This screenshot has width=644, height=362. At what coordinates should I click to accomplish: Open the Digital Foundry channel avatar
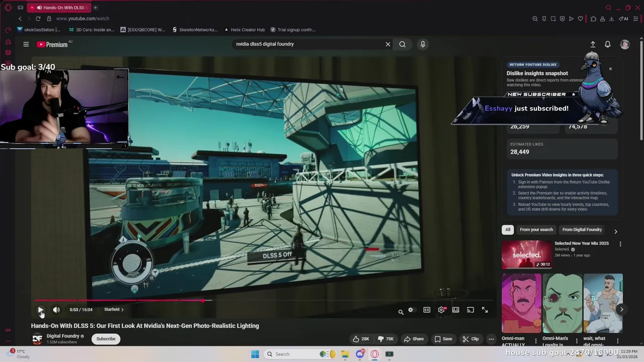click(37, 339)
